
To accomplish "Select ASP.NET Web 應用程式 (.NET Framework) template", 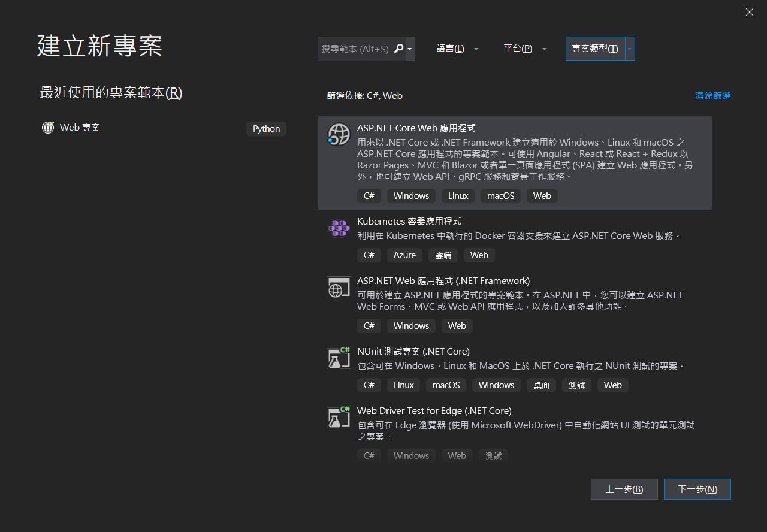I will 515,303.
